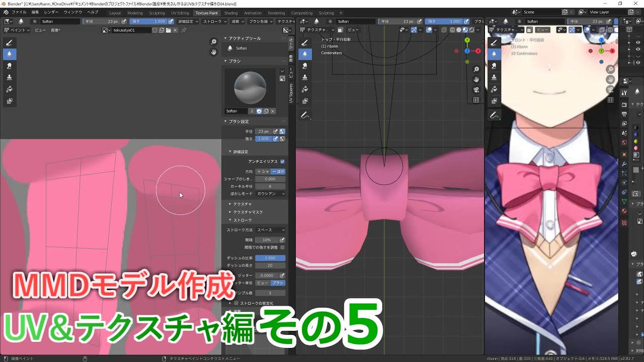
Task: Select Smear tool in top-view 3D viewport
Action: [304, 66]
